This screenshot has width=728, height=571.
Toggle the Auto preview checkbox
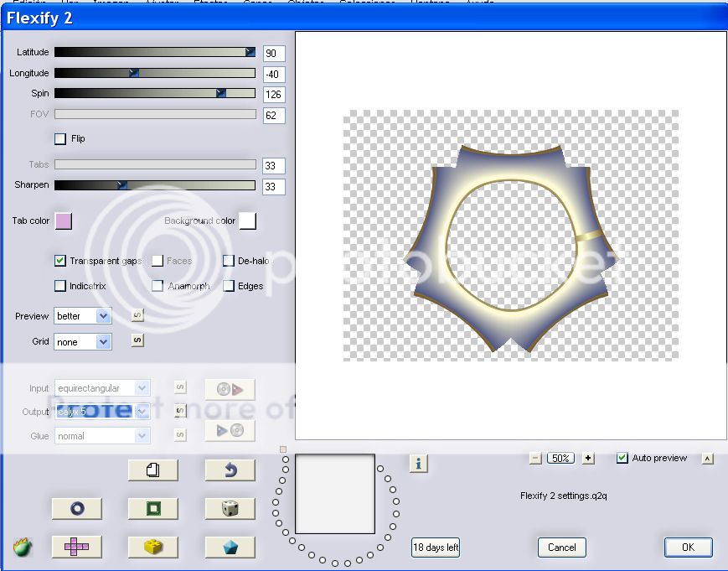pos(622,458)
